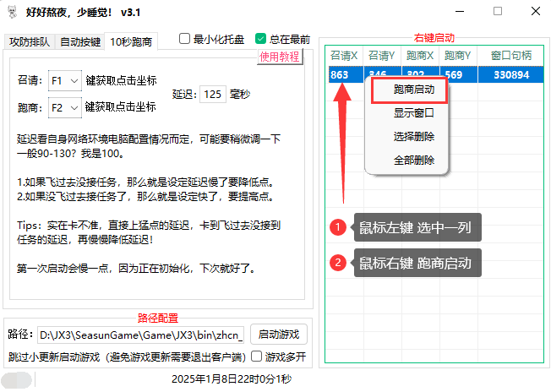Switch to the 自动按键 tab
551x392 pixels.
tap(80, 41)
